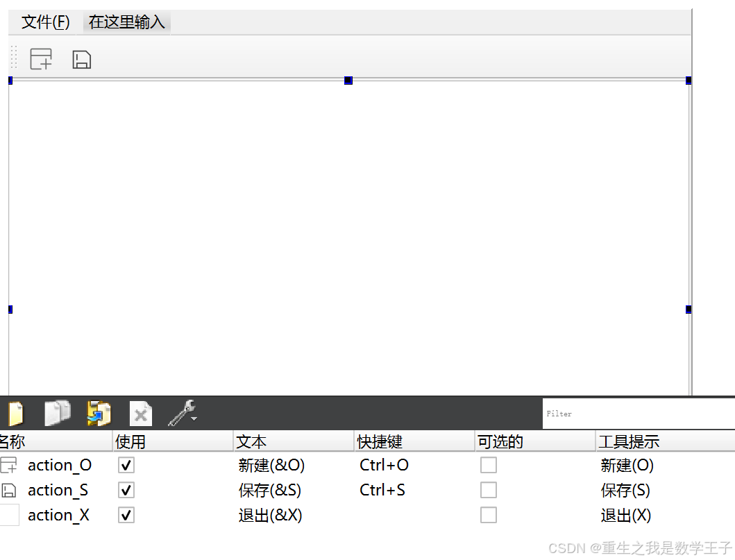Click the text cell 新建(&O)
The height and width of the screenshot is (560, 735).
coord(271,466)
